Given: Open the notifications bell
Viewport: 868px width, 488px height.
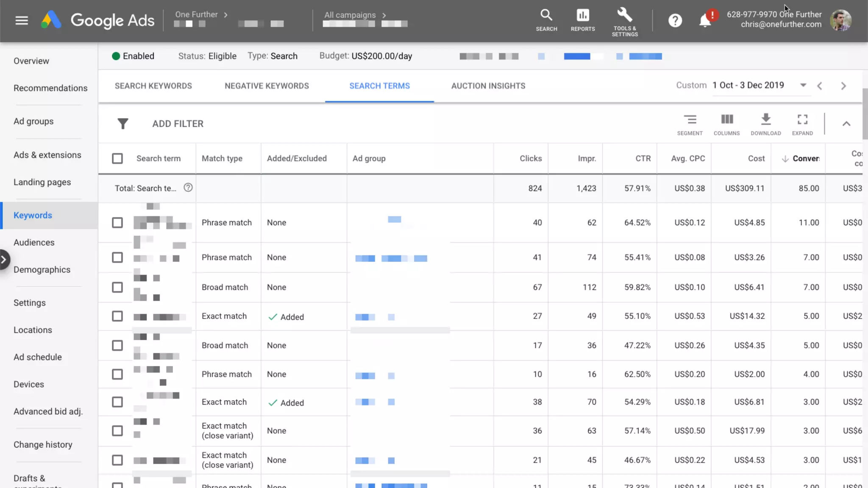Looking at the screenshot, I should point(705,20).
